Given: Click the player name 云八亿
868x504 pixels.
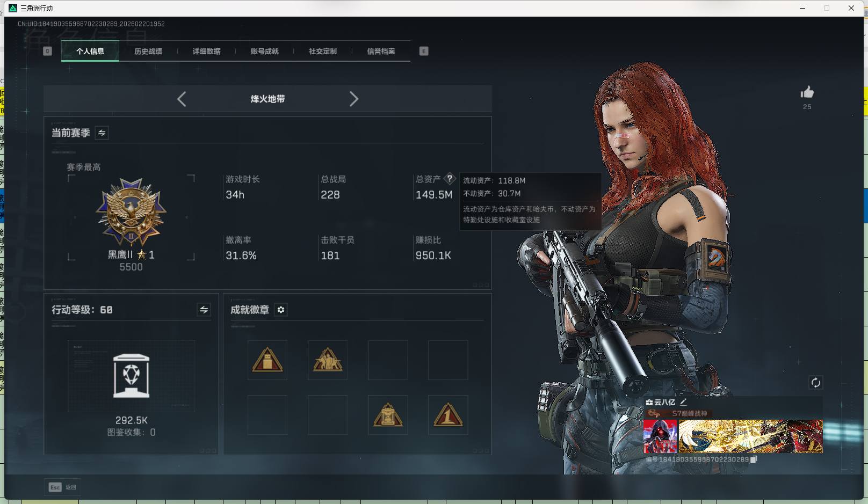Looking at the screenshot, I should coord(664,402).
